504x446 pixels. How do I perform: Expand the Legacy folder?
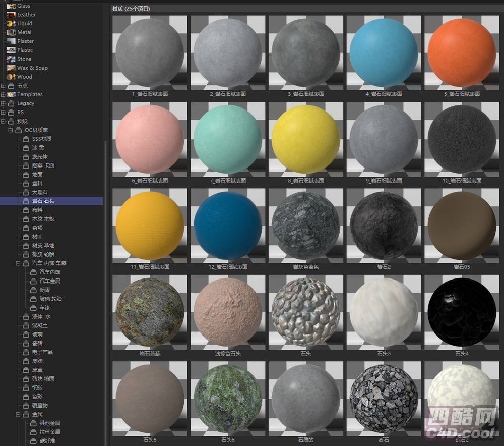tap(3, 103)
